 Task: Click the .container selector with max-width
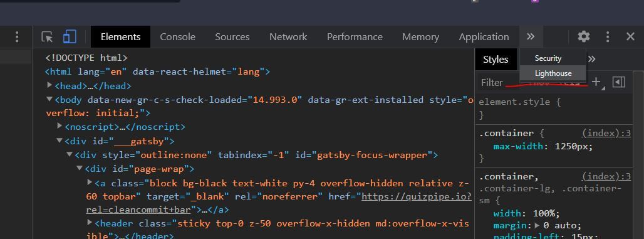(507, 133)
